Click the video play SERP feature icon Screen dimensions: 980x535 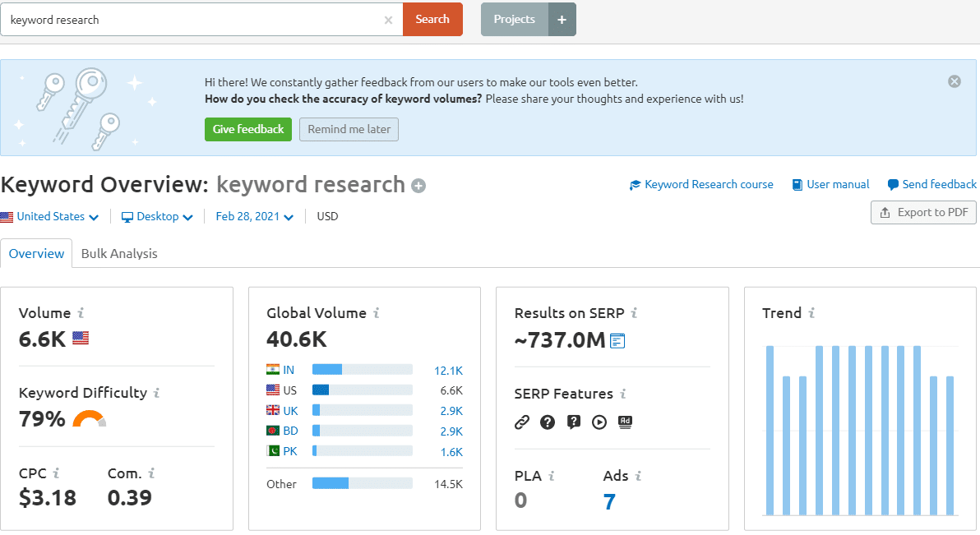599,422
